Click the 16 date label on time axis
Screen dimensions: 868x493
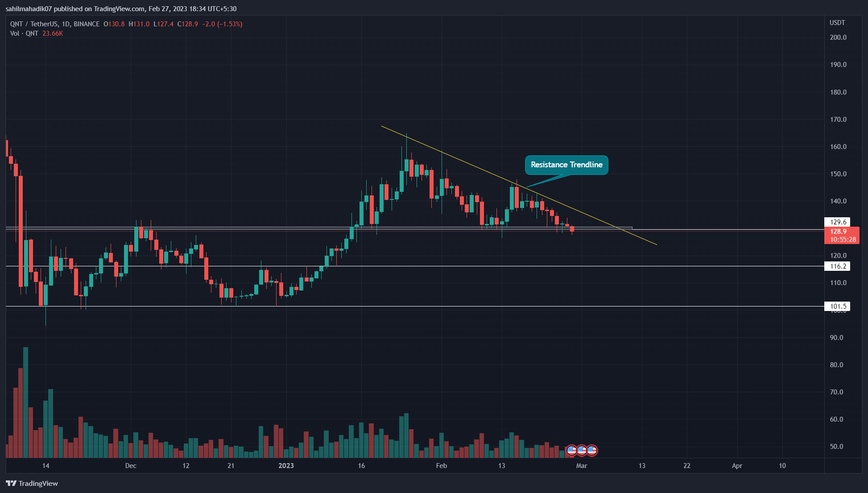pos(361,466)
